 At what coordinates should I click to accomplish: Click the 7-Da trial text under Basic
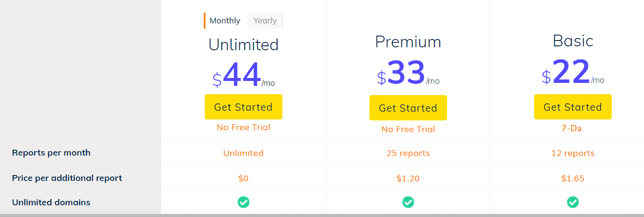click(573, 128)
